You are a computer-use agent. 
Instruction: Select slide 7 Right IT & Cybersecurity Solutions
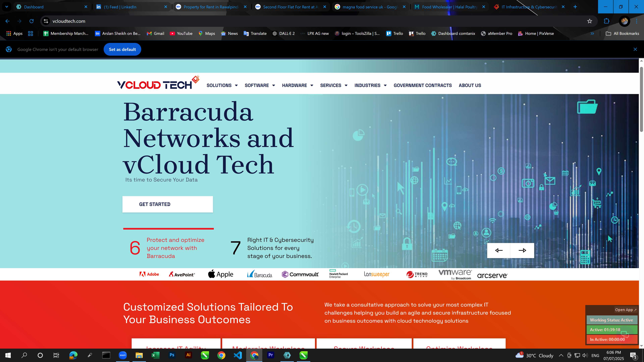(272, 248)
